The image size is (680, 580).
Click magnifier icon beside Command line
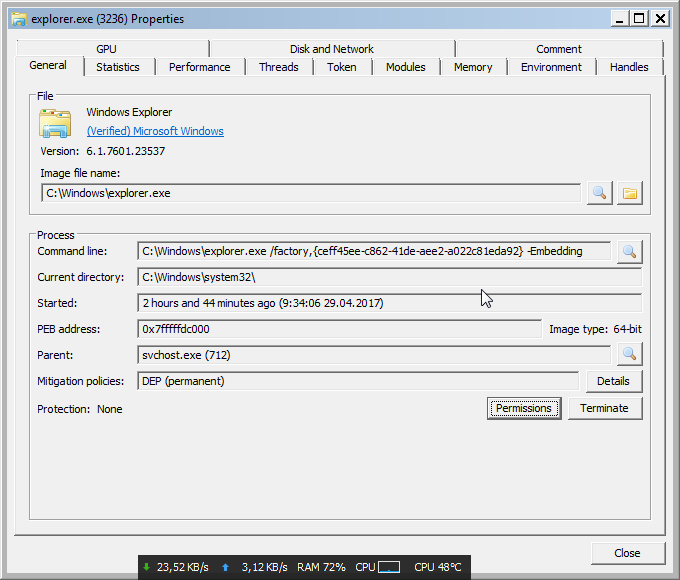tap(630, 252)
